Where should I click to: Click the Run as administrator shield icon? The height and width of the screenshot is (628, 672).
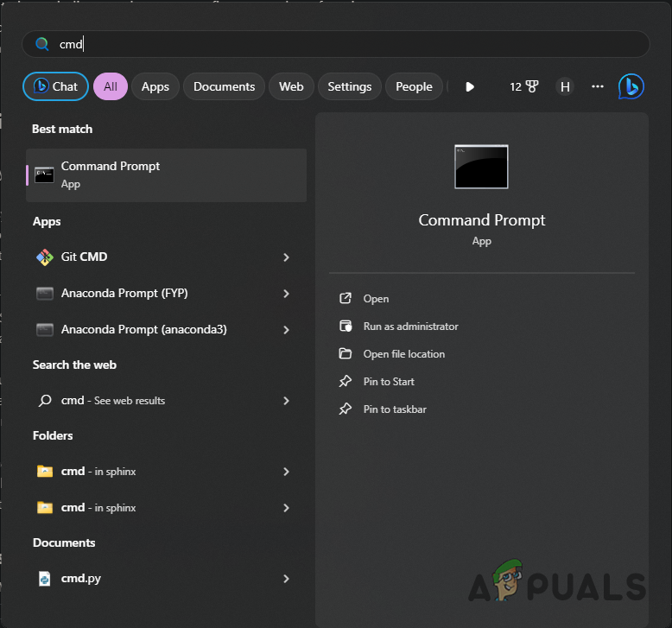tap(346, 327)
